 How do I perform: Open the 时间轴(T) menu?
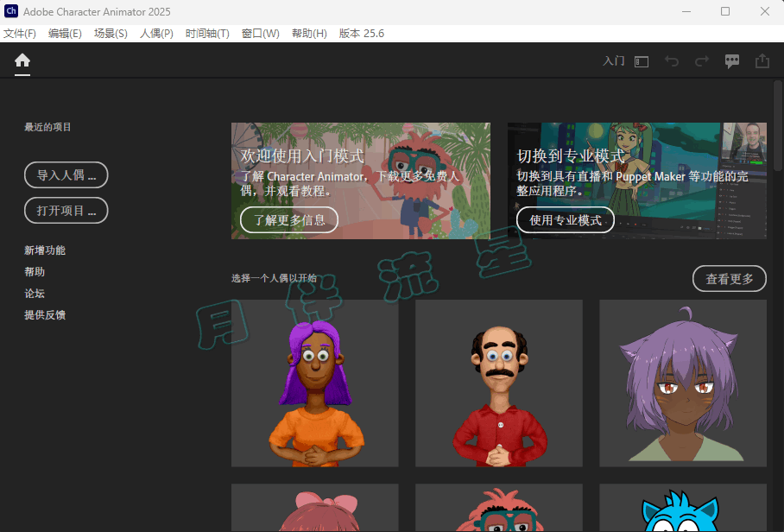click(207, 34)
